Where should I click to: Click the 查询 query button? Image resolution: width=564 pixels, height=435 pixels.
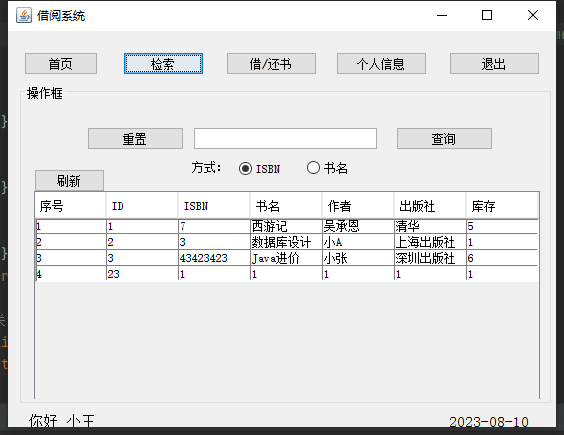point(444,139)
